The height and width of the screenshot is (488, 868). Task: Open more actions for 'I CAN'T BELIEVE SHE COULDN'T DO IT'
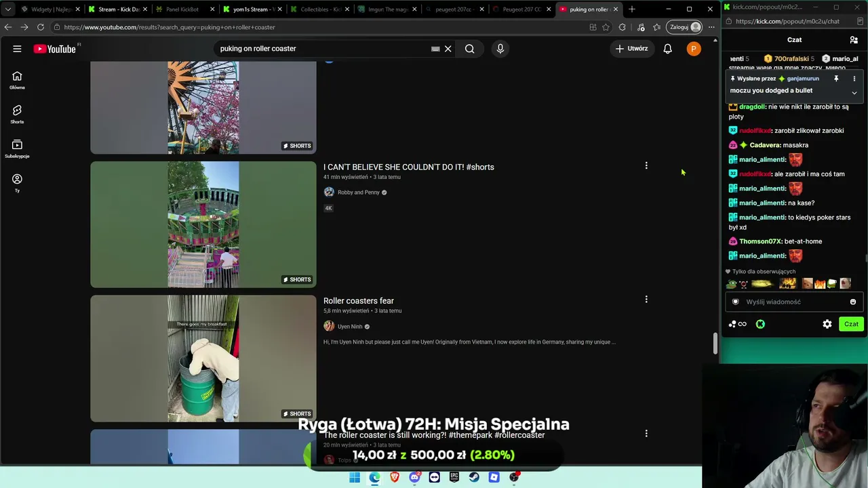pos(646,165)
